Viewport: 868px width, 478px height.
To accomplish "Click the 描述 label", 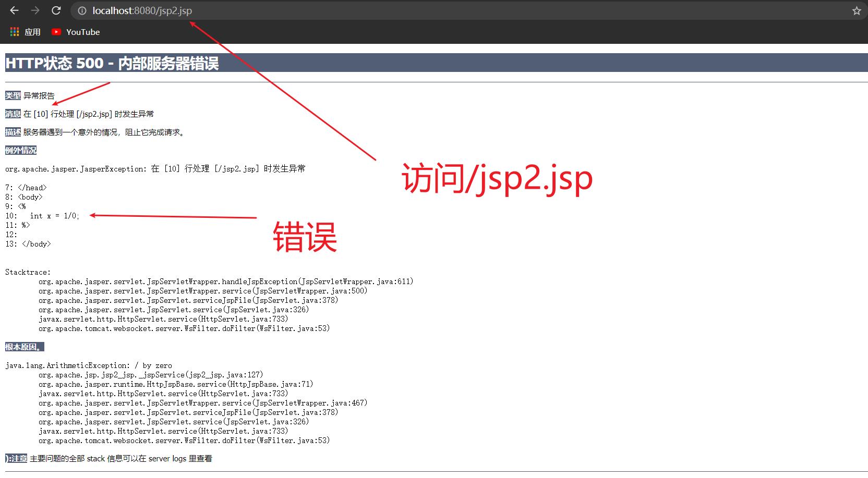I will pos(13,132).
